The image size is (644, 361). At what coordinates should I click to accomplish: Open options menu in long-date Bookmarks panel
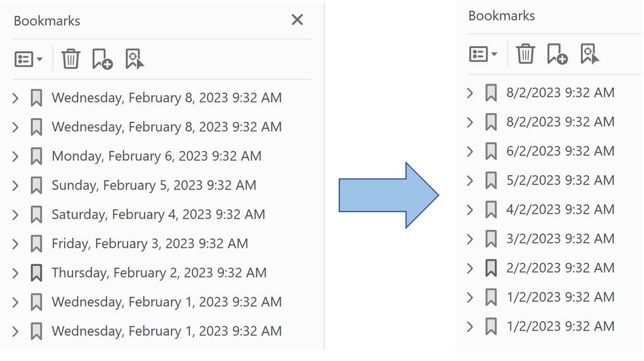28,59
